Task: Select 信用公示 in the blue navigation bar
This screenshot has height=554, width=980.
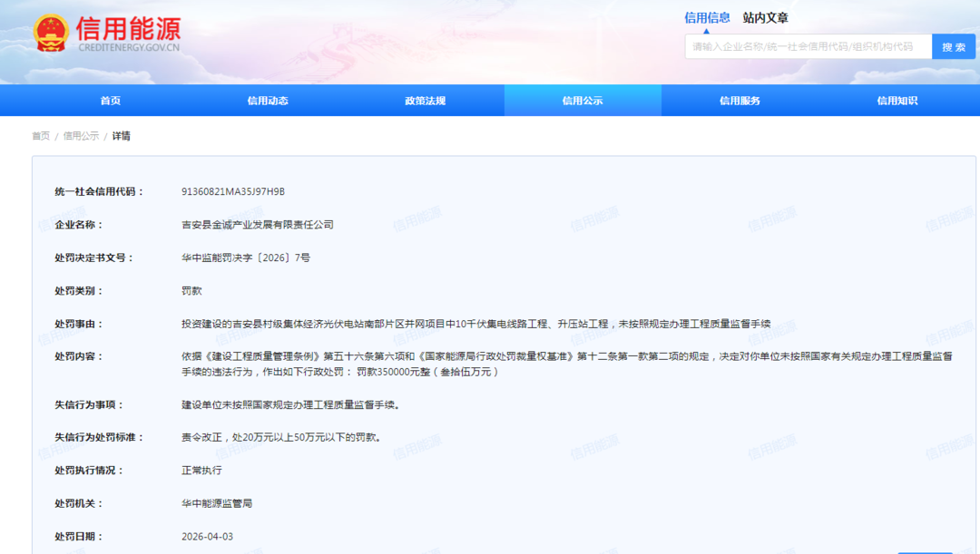Action: tap(583, 101)
